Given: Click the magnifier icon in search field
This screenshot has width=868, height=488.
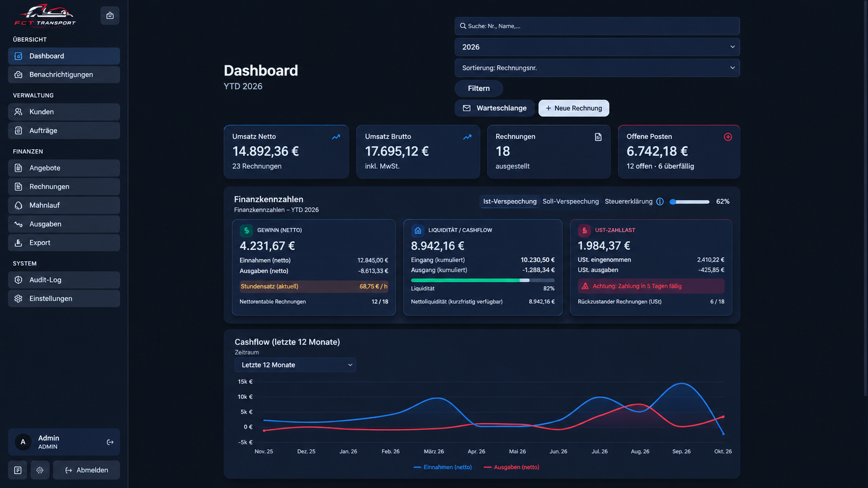Looking at the screenshot, I should pos(463,26).
